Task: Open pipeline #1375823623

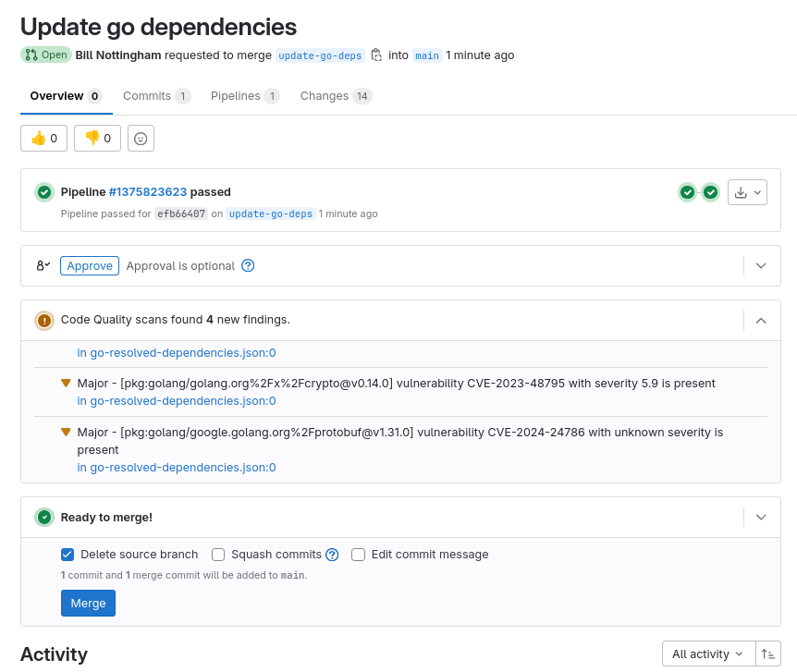Action: 146,191
